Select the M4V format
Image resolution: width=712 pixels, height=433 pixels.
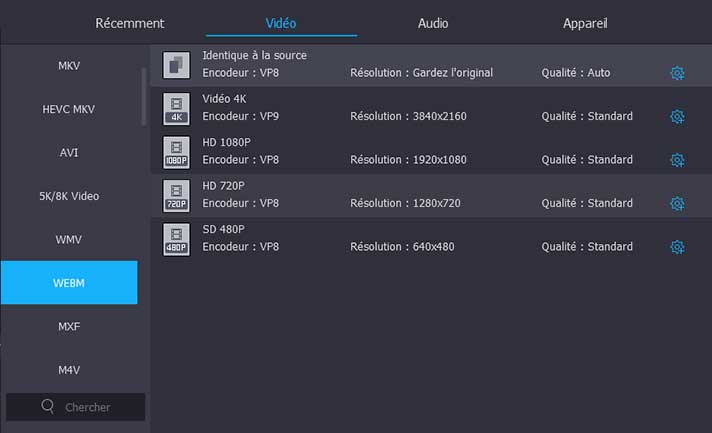coord(69,370)
